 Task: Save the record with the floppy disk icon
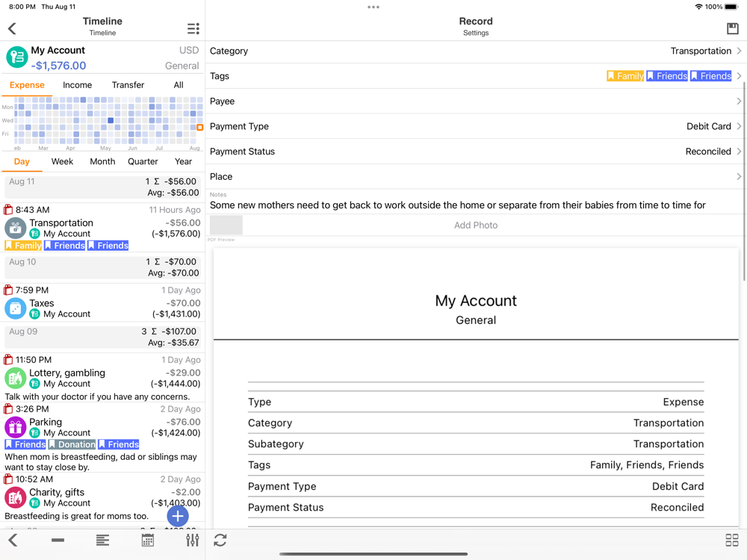click(x=732, y=28)
